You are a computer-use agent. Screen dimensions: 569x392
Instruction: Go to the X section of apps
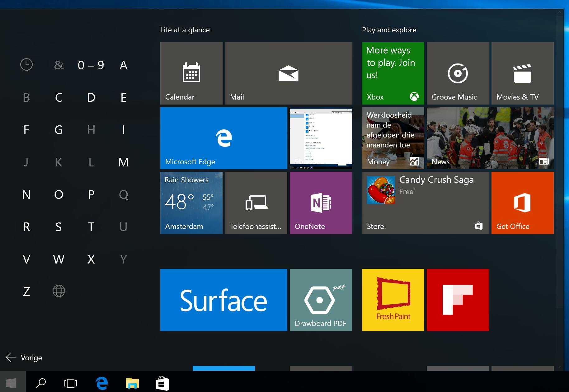91,259
